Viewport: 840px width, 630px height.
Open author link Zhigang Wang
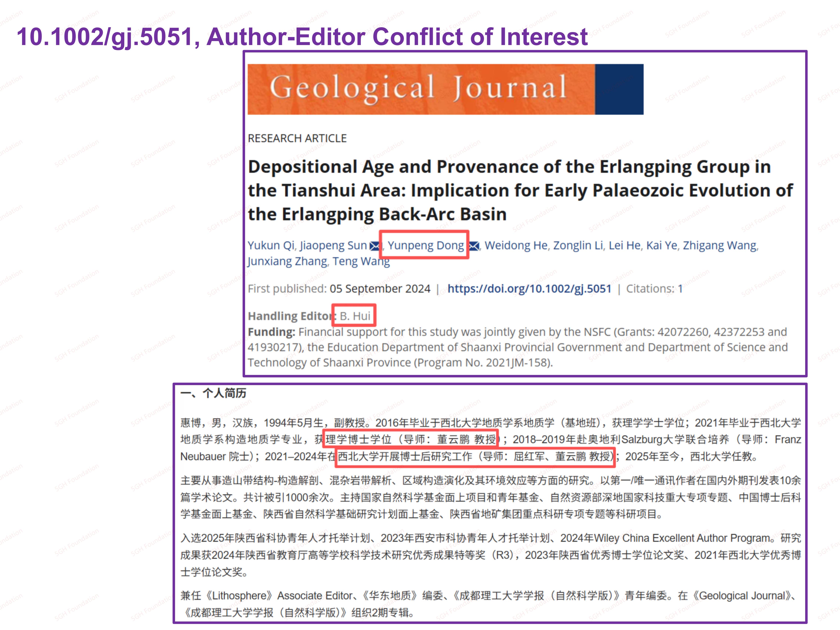pos(720,245)
